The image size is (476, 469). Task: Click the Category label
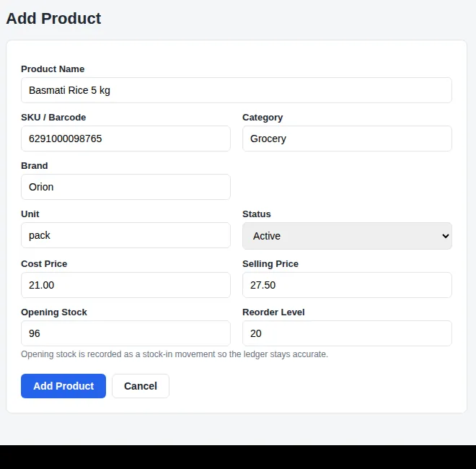pos(263,118)
